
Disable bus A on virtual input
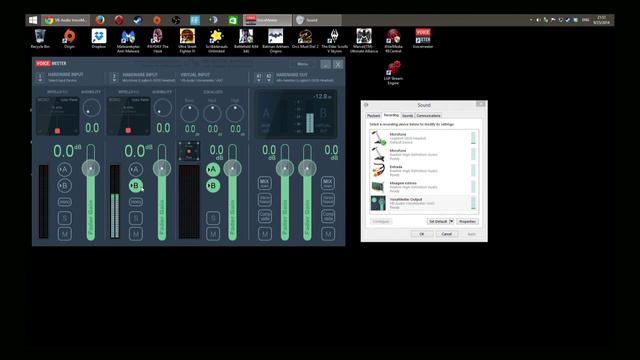[213, 169]
